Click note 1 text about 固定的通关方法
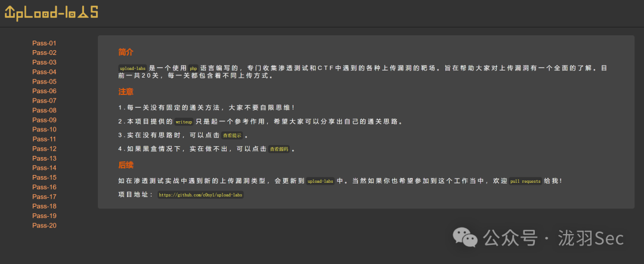The width and height of the screenshot is (644, 264). click(206, 108)
